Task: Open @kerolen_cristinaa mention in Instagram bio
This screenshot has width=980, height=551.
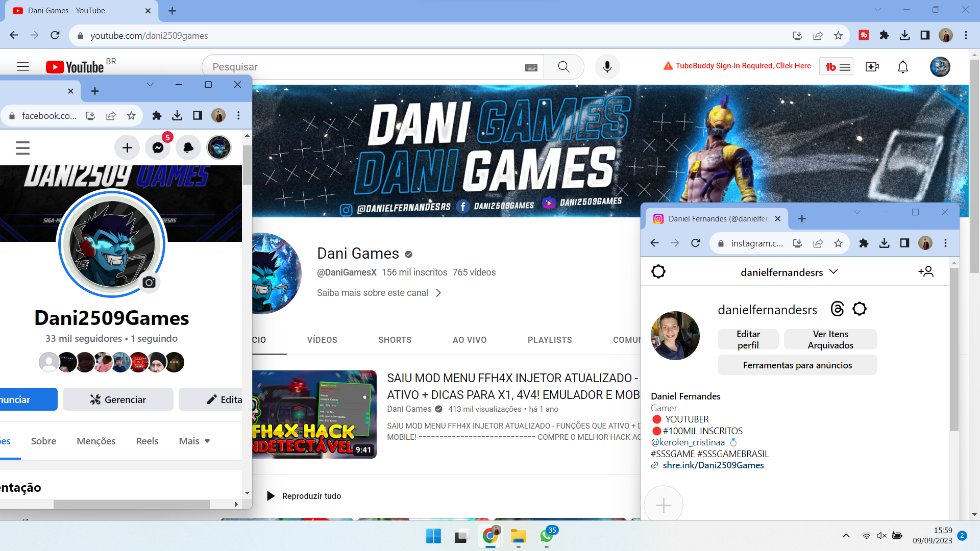Action: (x=688, y=442)
